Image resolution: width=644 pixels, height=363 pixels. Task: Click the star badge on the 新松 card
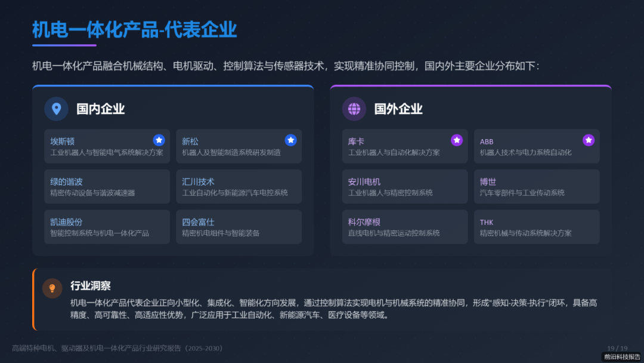click(x=290, y=140)
